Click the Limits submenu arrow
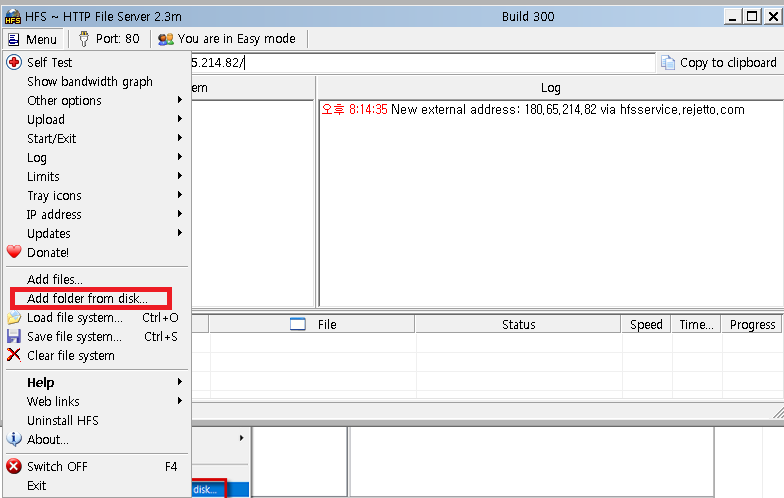This screenshot has height=498, width=784. [x=180, y=176]
